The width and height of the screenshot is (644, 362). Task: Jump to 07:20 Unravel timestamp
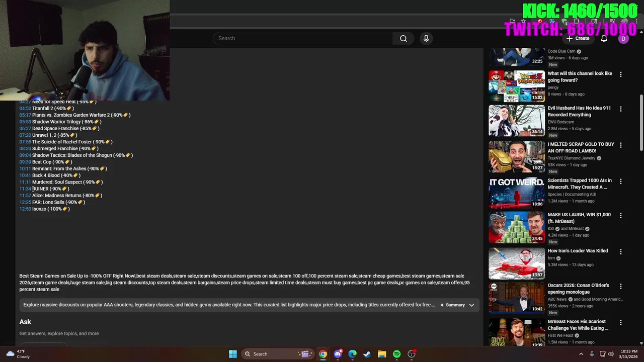click(x=25, y=135)
